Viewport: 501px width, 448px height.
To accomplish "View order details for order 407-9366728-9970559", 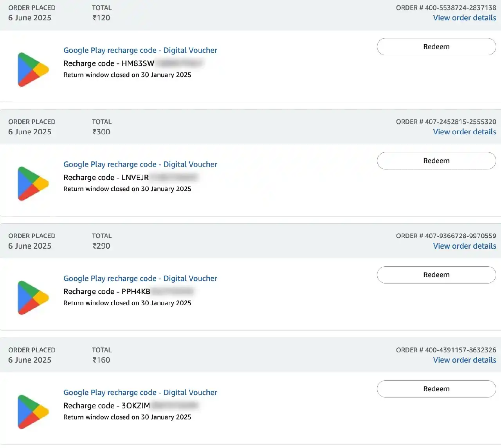I will (465, 246).
